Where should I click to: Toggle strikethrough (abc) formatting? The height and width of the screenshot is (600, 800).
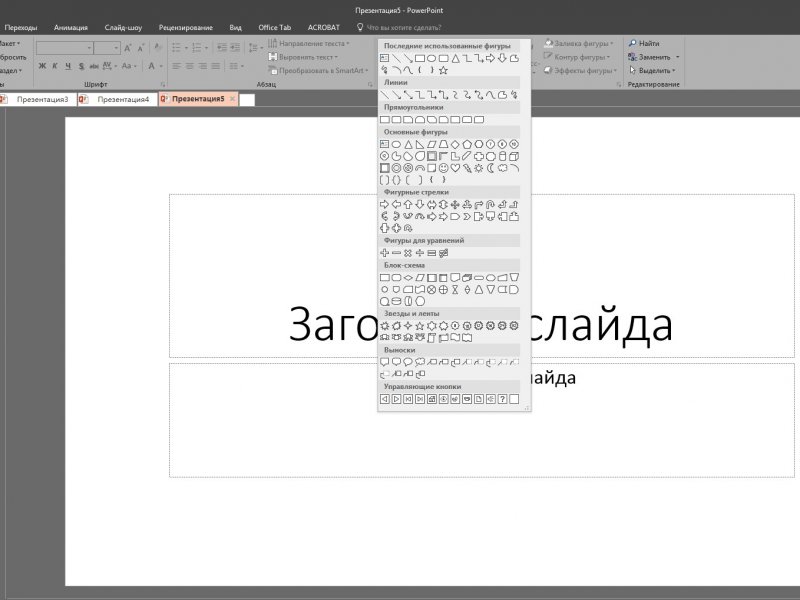[94, 66]
